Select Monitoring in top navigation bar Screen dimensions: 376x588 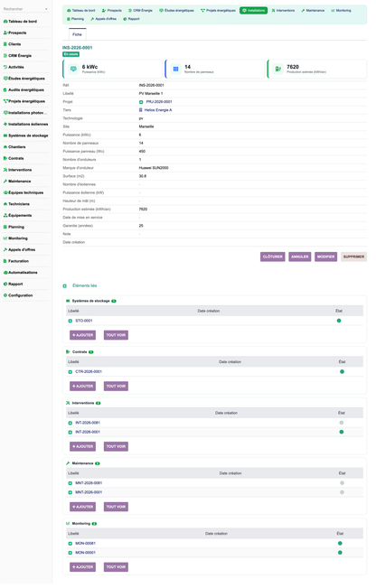point(341,11)
